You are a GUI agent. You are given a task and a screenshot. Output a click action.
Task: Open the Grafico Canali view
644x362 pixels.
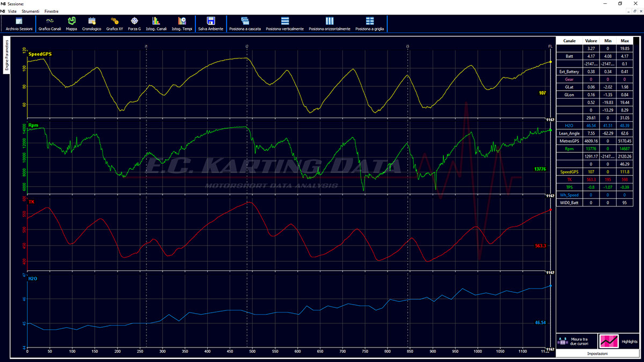[49, 23]
